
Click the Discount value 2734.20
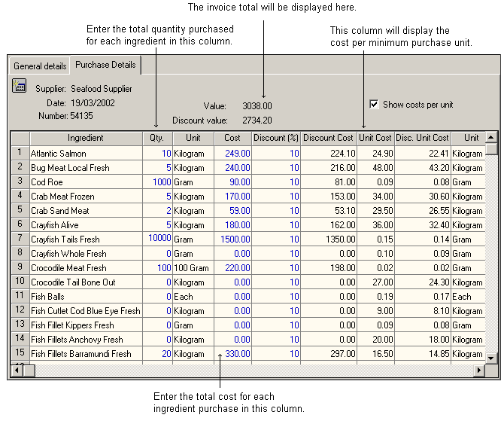[x=257, y=120]
